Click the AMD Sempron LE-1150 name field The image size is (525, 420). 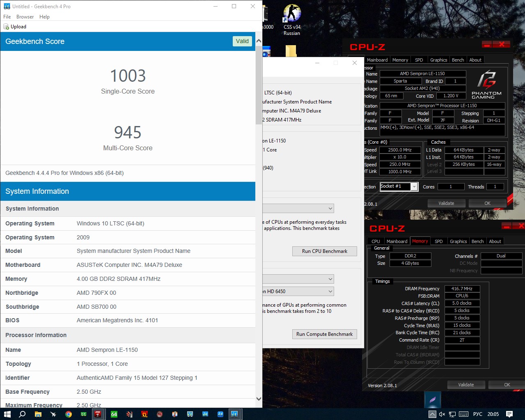coord(422,73)
